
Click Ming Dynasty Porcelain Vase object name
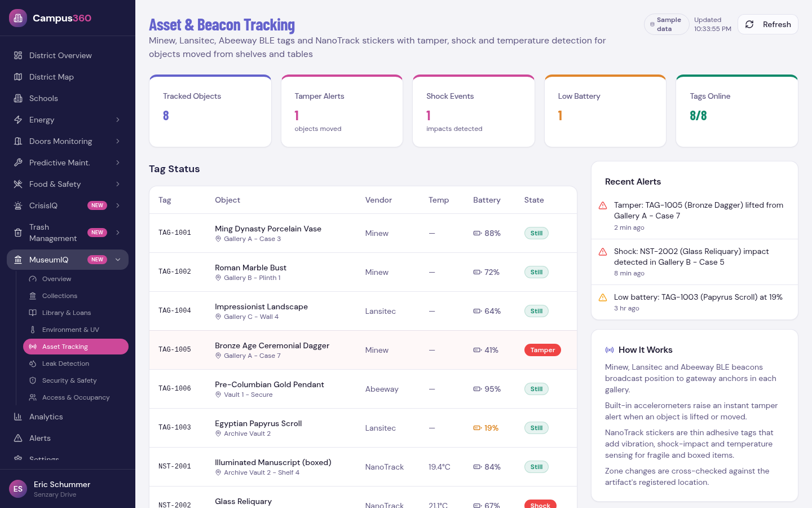(x=268, y=229)
